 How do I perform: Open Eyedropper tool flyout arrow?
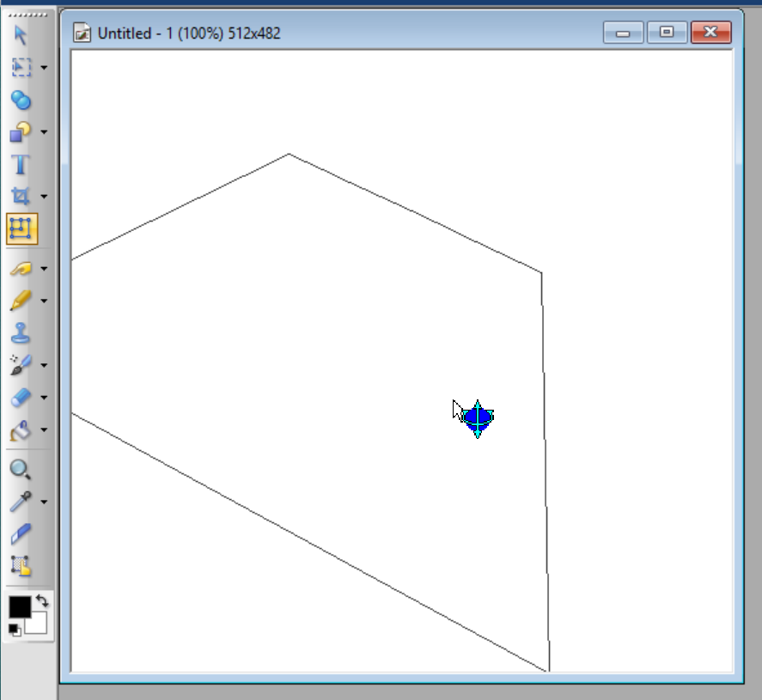44,502
